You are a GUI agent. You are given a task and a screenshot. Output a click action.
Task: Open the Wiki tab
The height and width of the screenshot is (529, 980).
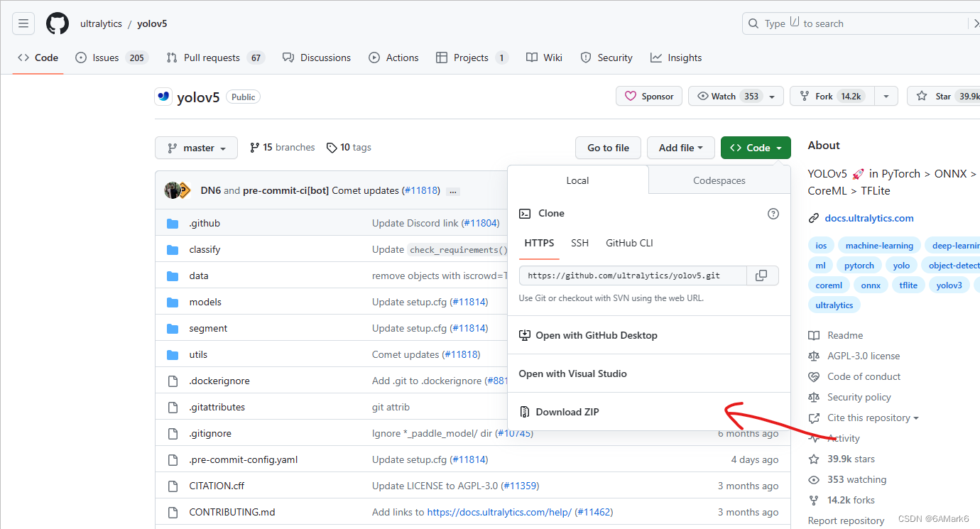(x=545, y=58)
